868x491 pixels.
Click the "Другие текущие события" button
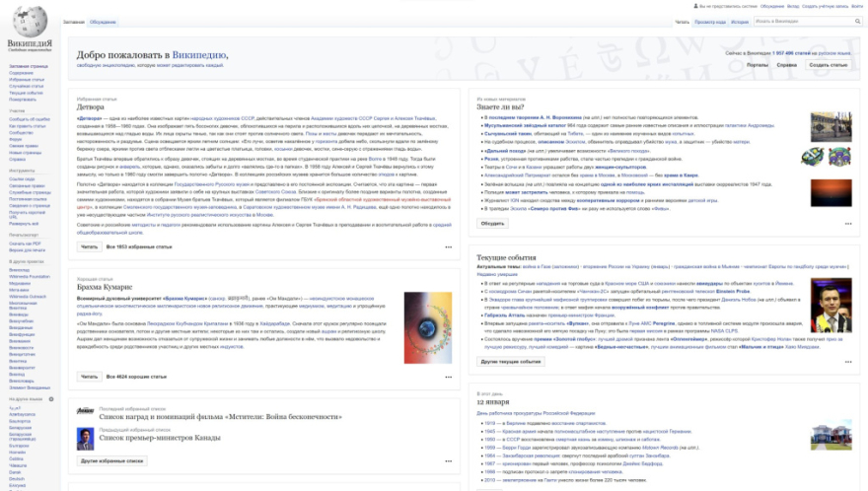point(511,362)
